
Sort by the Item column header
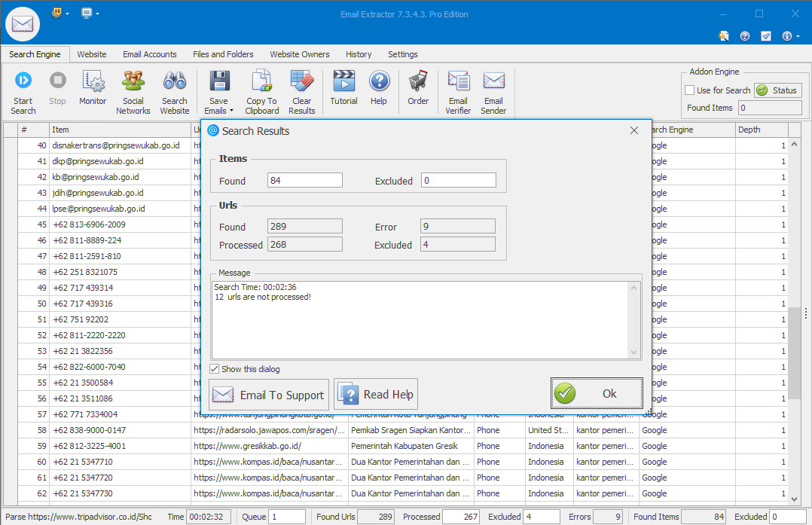(120, 130)
